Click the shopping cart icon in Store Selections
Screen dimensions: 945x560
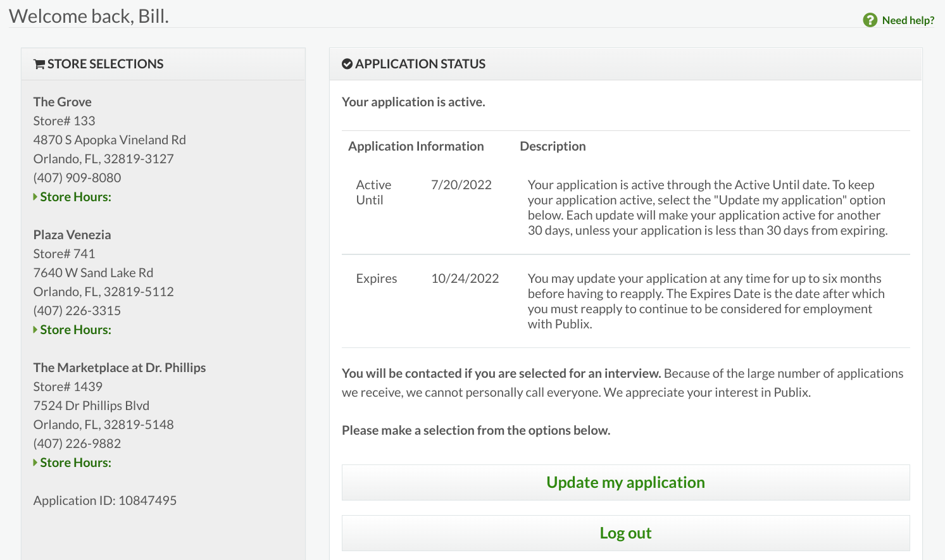pyautogui.click(x=39, y=64)
